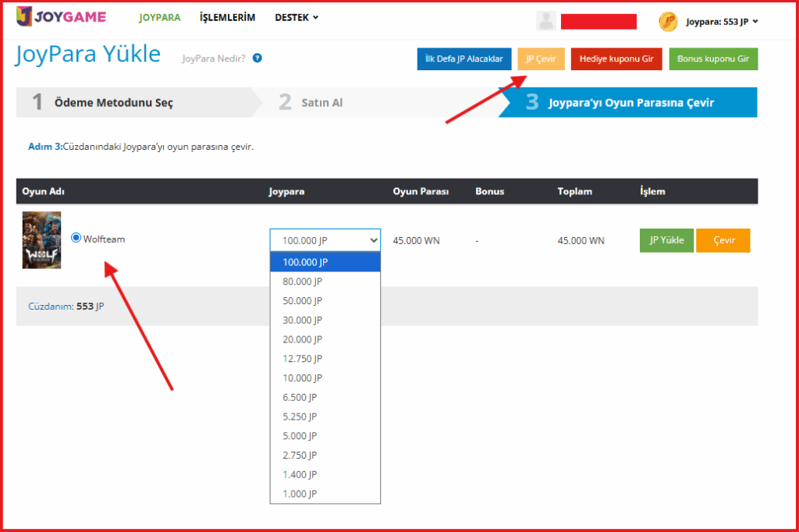Click the user avatar icon

[x=545, y=21]
